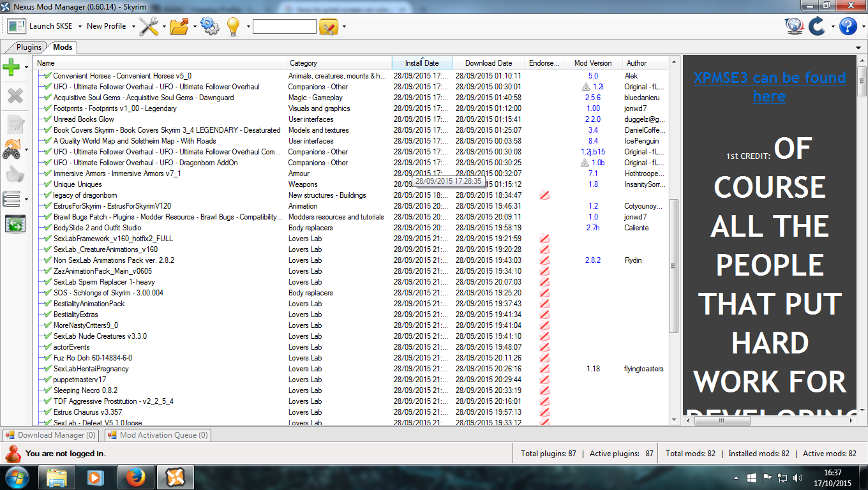Open the Download Manager (0) tab
Image resolution: width=868 pixels, height=490 pixels.
[50, 435]
